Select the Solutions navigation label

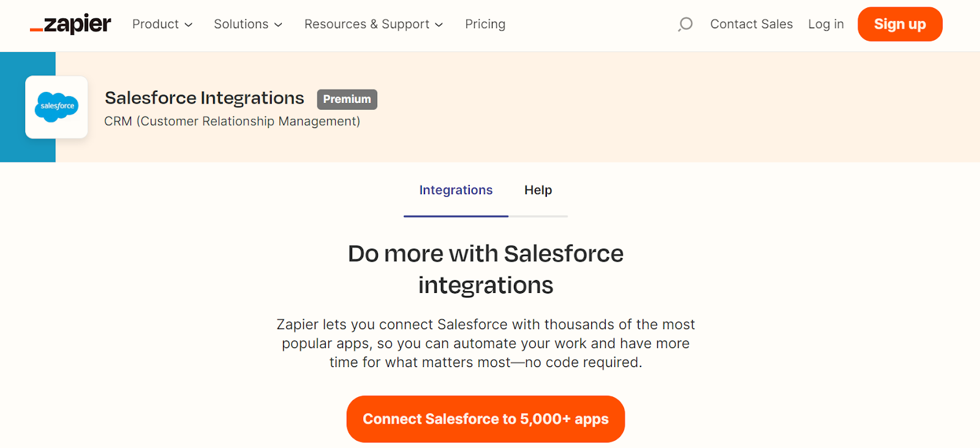click(x=241, y=25)
